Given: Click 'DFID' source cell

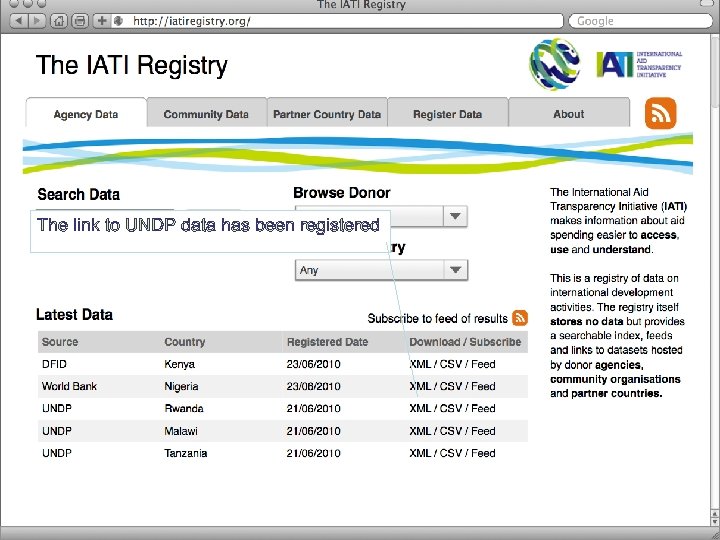Looking at the screenshot, I should [x=54, y=364].
